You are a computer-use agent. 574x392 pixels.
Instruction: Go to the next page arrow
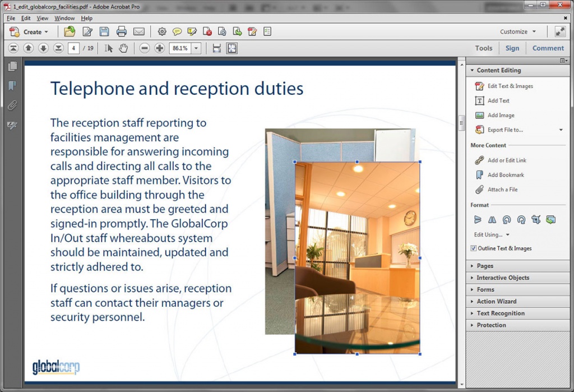point(43,48)
